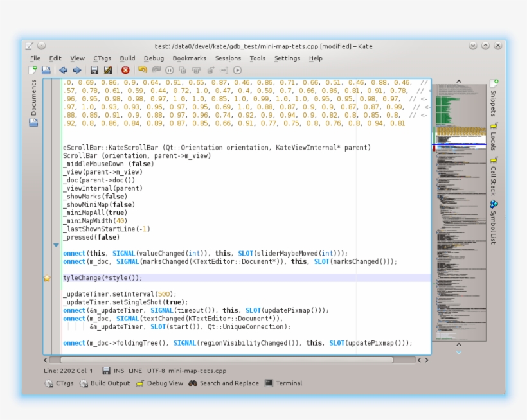Viewport: 527px width, 420px height.
Task: Go forward with the right arrow icon
Action: (x=77, y=70)
